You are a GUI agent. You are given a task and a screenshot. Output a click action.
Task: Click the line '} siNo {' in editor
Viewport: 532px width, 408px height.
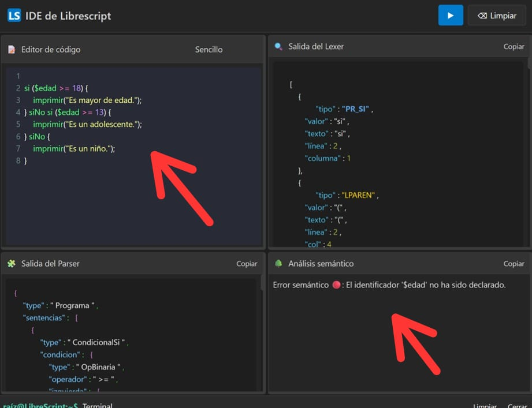tap(37, 137)
